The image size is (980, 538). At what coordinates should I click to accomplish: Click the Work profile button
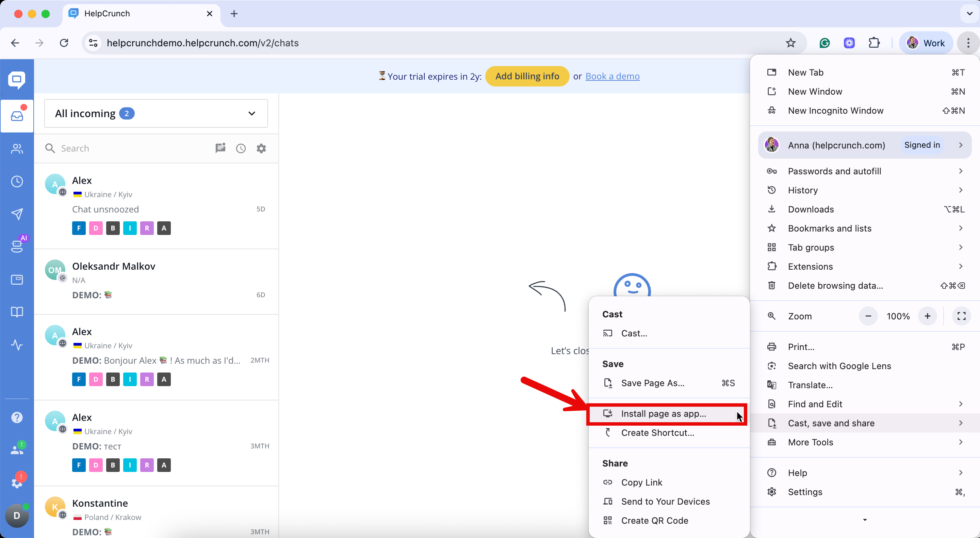926,43
